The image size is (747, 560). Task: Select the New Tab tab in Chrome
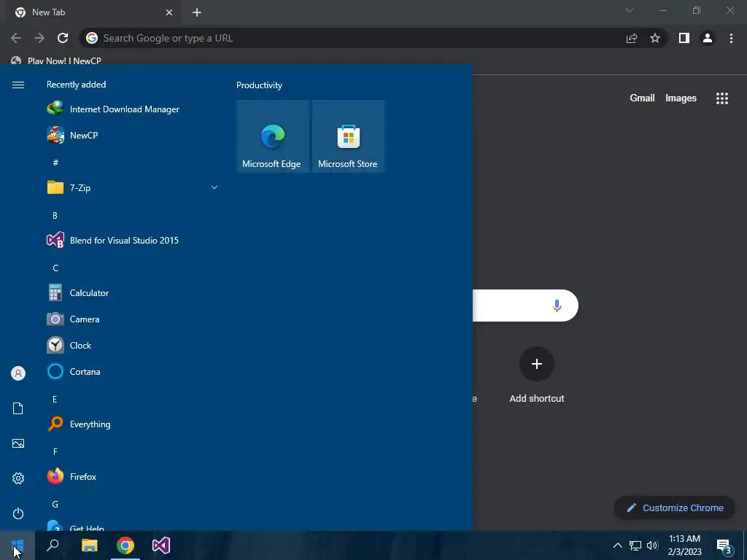click(93, 12)
